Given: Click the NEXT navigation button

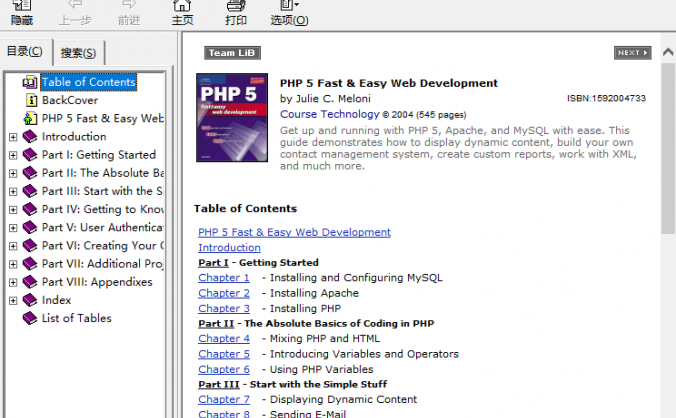Looking at the screenshot, I should 632,53.
